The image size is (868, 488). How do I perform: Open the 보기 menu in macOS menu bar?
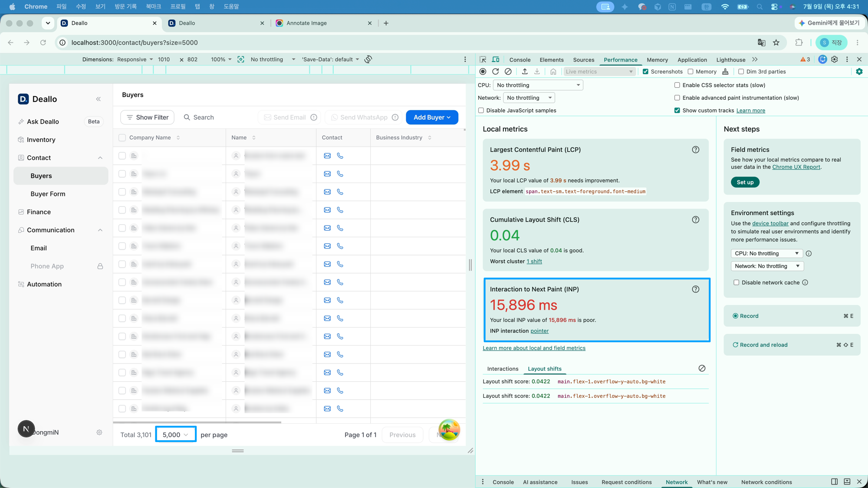[100, 7]
